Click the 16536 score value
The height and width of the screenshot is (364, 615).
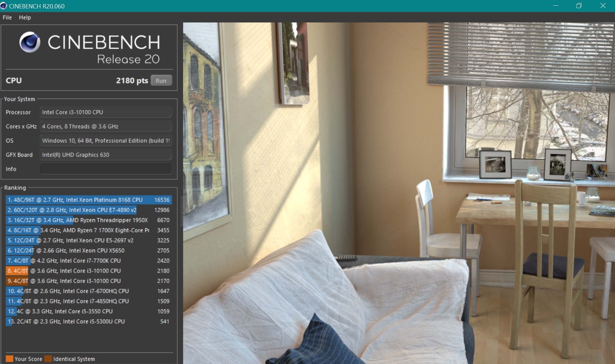[162, 200]
